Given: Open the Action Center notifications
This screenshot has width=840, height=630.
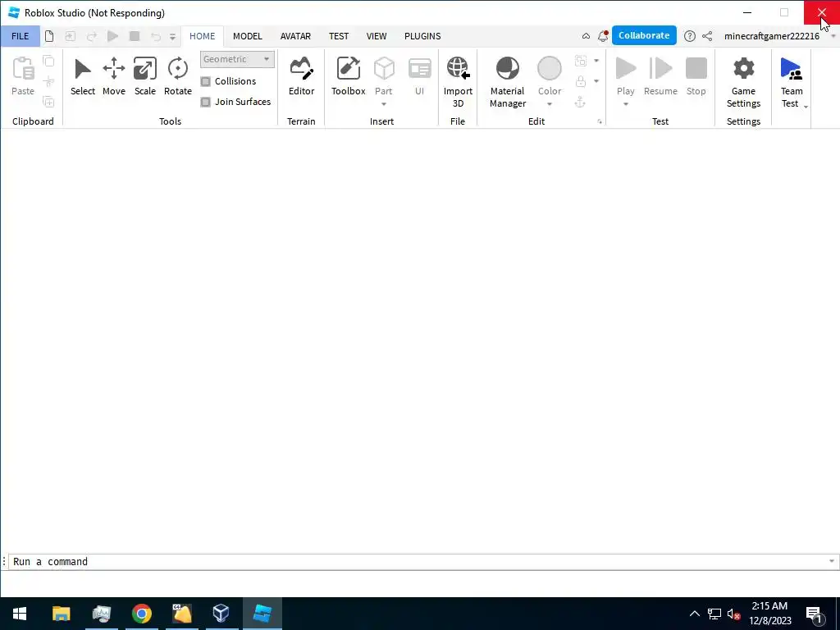Looking at the screenshot, I should pyautogui.click(x=814, y=614).
